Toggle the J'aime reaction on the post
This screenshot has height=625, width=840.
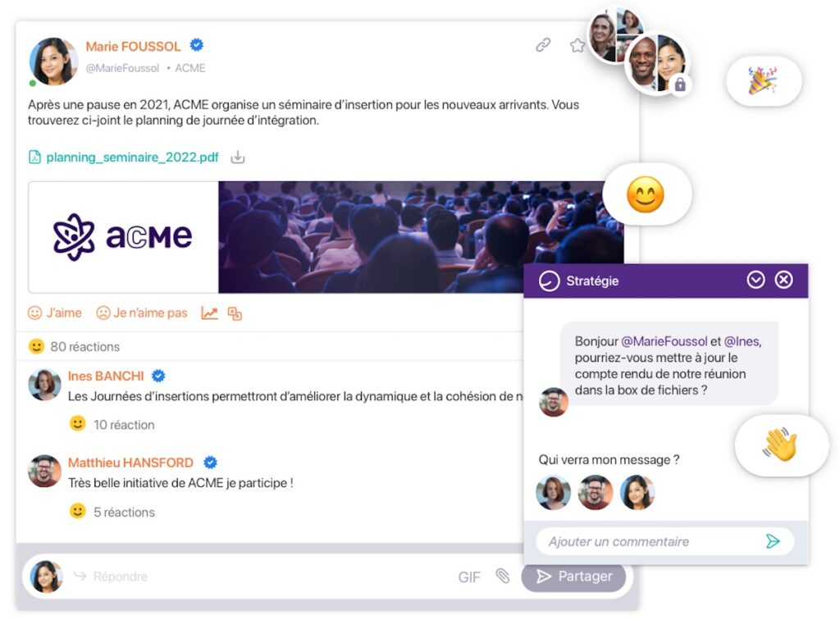(55, 312)
